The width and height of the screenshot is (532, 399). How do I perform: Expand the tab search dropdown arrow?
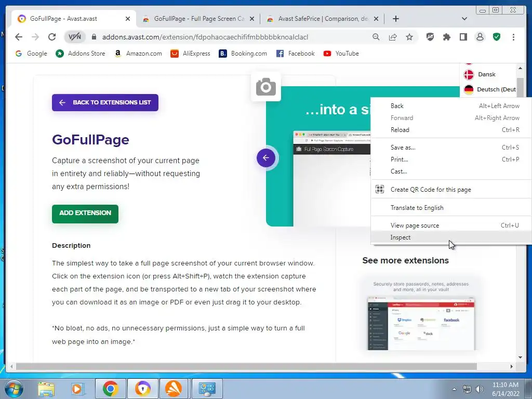click(464, 19)
